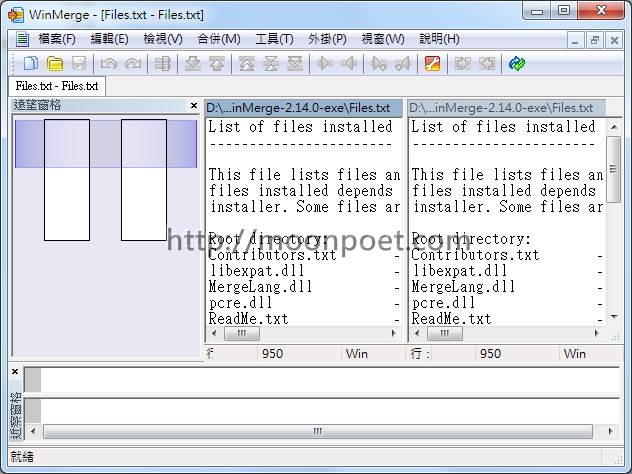The height and width of the screenshot is (474, 632).
Task: Click 'Contributors.txt' line in left pane
Action: 272,255
